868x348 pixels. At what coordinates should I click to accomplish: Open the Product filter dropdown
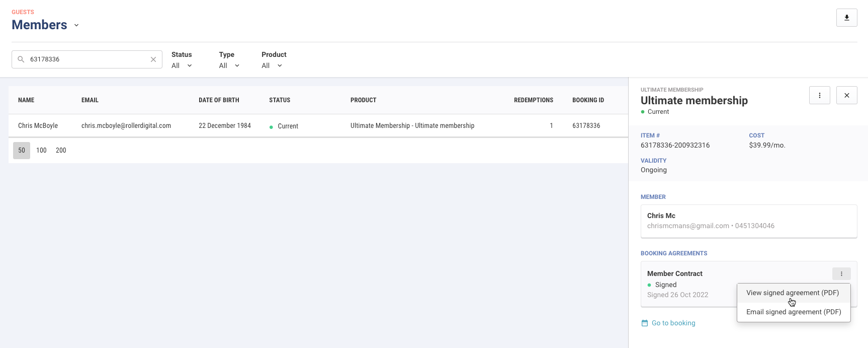272,65
